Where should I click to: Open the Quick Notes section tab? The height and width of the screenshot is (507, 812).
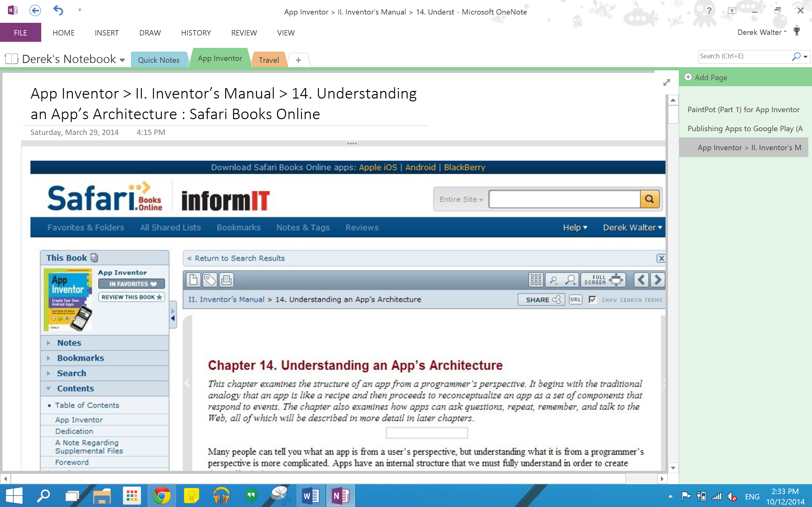tap(158, 60)
